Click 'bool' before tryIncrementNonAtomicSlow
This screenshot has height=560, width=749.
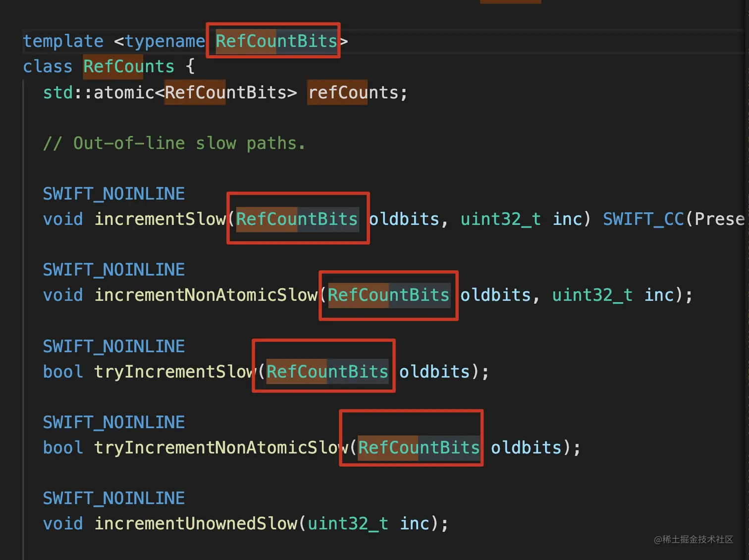[63, 448]
